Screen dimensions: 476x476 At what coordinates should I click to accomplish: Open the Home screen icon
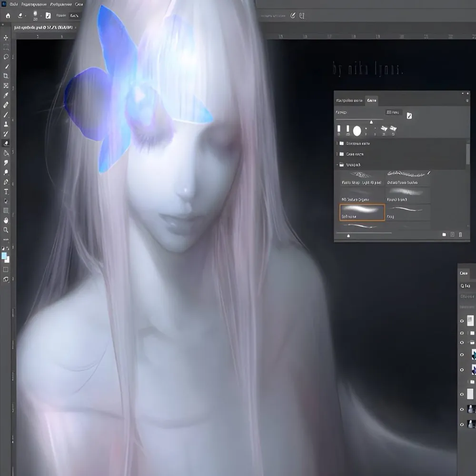(8, 16)
